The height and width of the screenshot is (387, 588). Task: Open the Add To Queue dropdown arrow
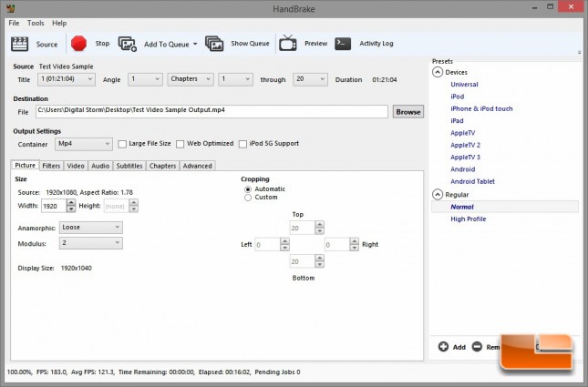[x=195, y=44]
